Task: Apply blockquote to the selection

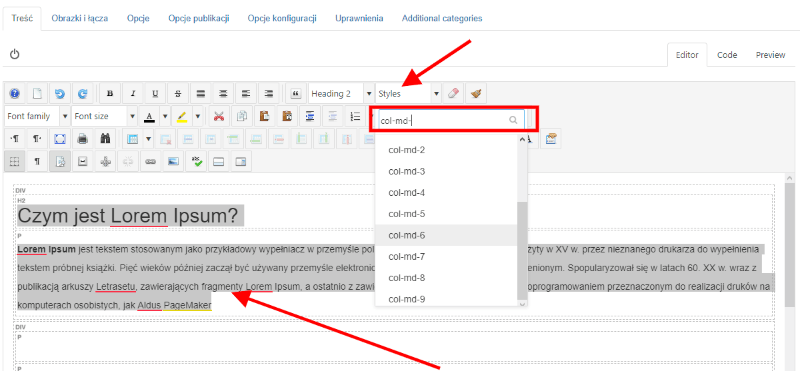Action: coord(295,94)
